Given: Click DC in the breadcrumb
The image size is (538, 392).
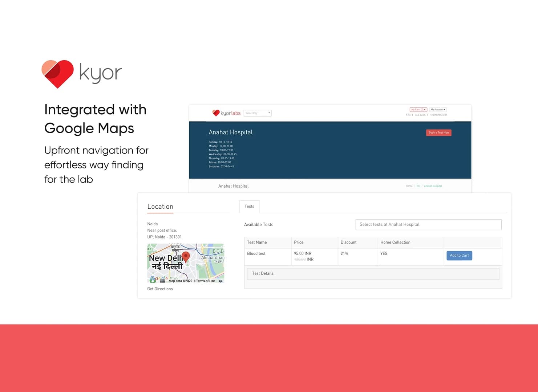Looking at the screenshot, I should click(x=418, y=186).
